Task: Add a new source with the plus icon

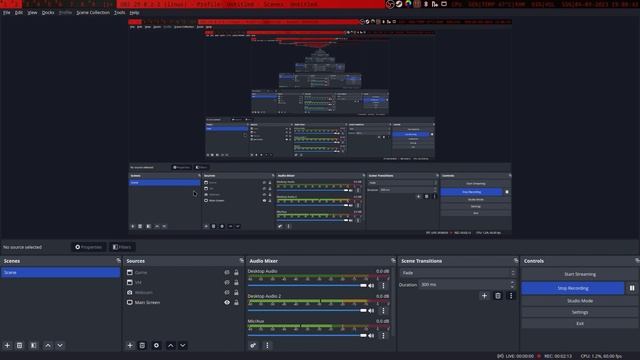Action: click(130, 345)
